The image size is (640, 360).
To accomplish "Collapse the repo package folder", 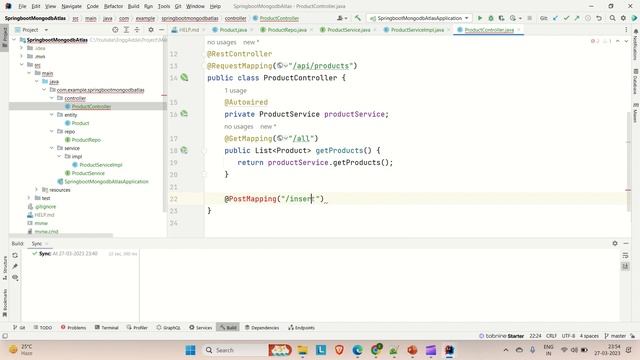I will [52, 131].
